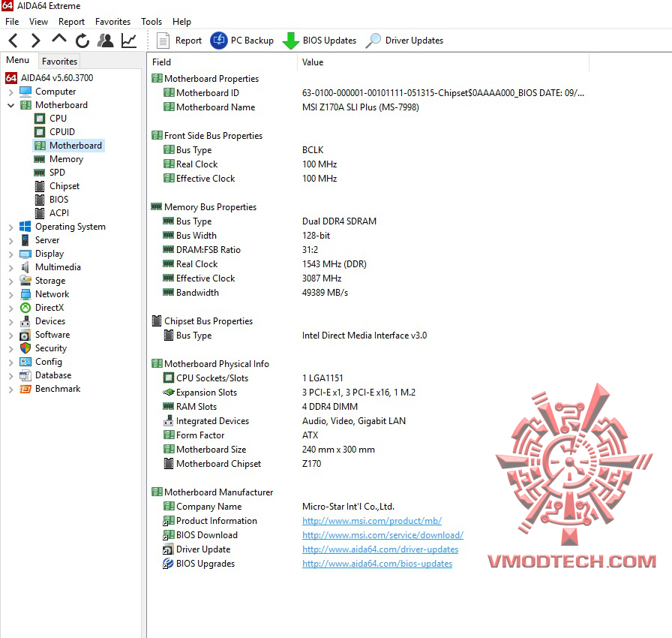Click BIOS Updates green arrow button
This screenshot has height=638, width=672.
click(319, 41)
